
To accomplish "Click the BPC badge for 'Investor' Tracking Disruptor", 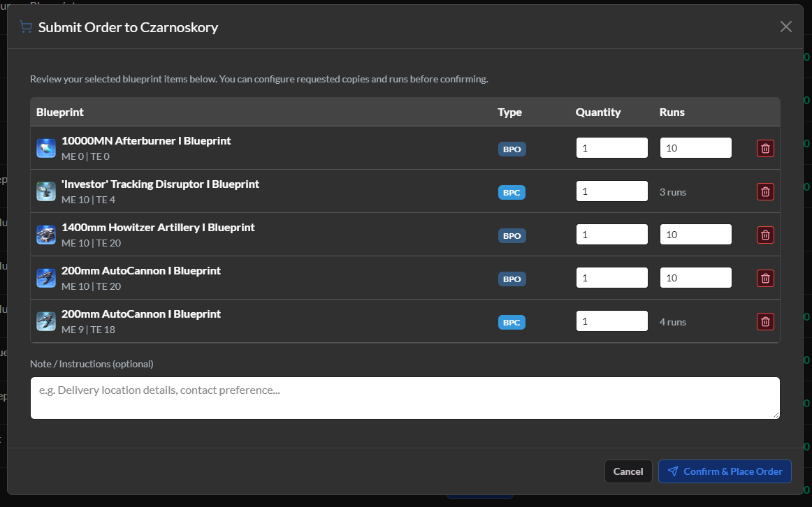I will click(x=511, y=193).
